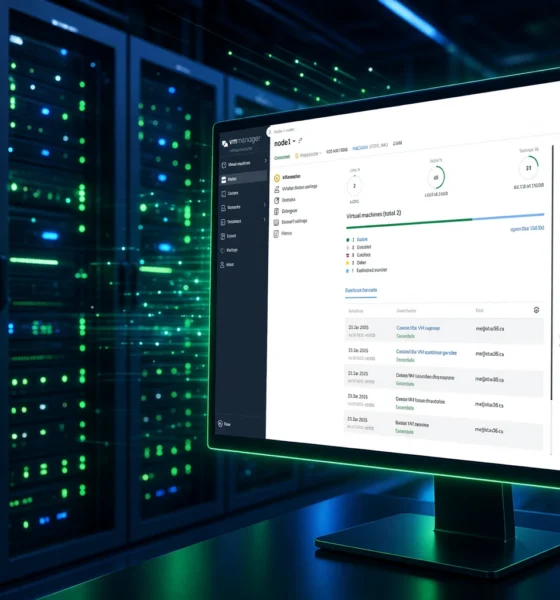Click the bottom-most icon in the dark sidebar

click(220, 424)
